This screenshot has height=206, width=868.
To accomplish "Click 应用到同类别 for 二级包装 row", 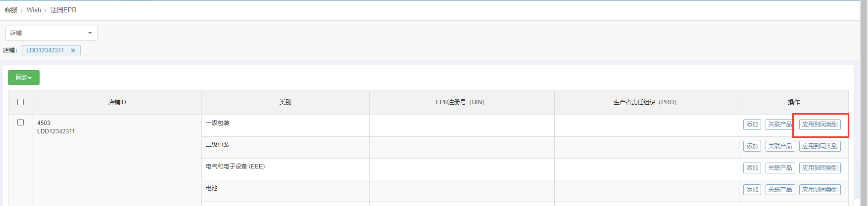I will (820, 146).
